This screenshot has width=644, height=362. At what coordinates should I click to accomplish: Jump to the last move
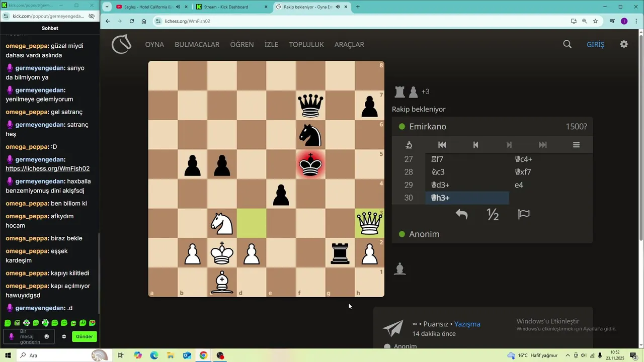point(542,145)
